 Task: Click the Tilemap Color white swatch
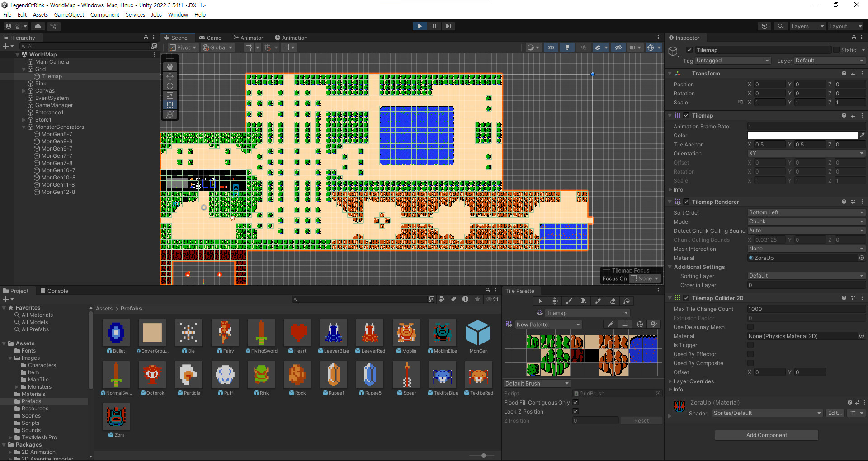[x=802, y=136]
